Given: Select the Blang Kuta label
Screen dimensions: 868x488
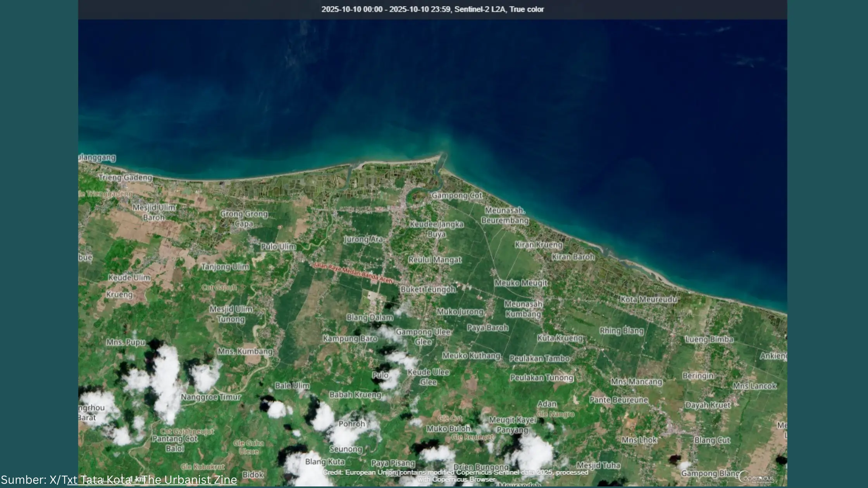Looking at the screenshot, I should 325,462.
